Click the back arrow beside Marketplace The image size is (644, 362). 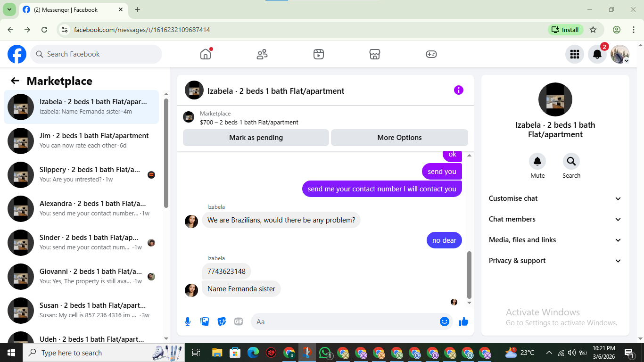tap(15, 81)
